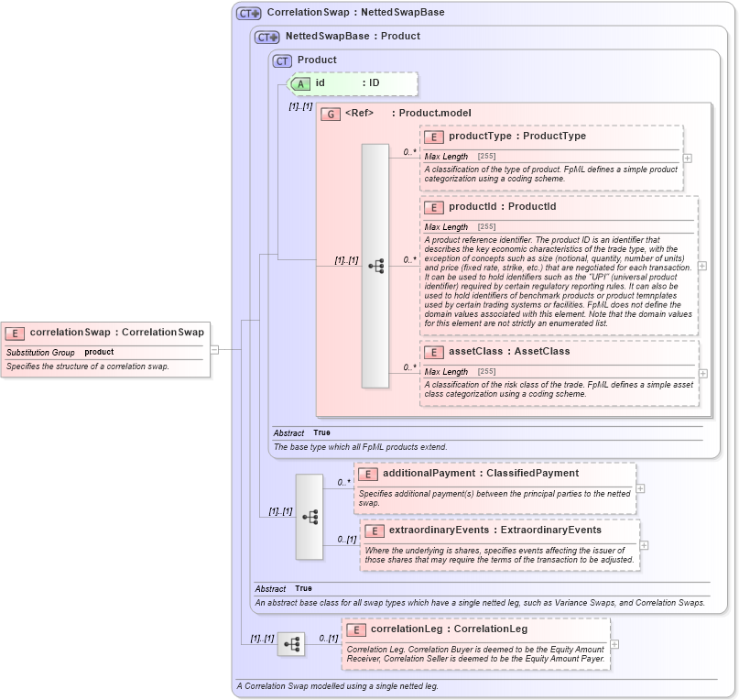
Task: Click the E icon of correlationLeg element
Action: tap(356, 630)
